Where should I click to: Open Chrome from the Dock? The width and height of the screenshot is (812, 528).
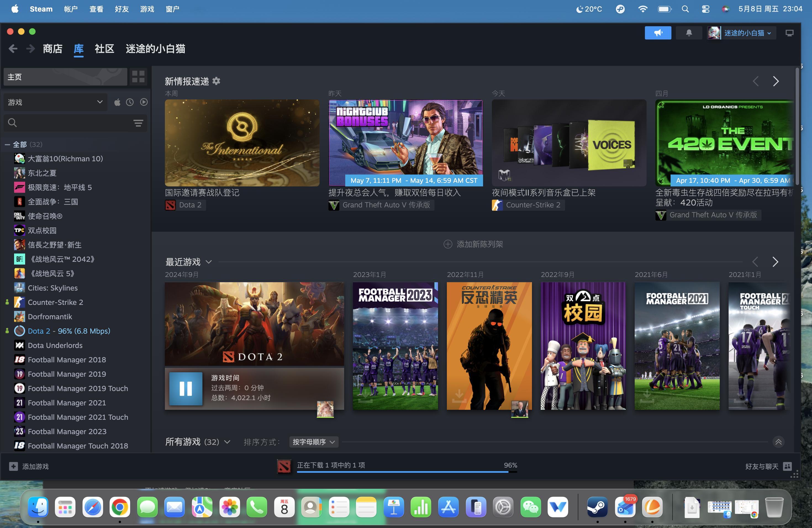(x=120, y=507)
